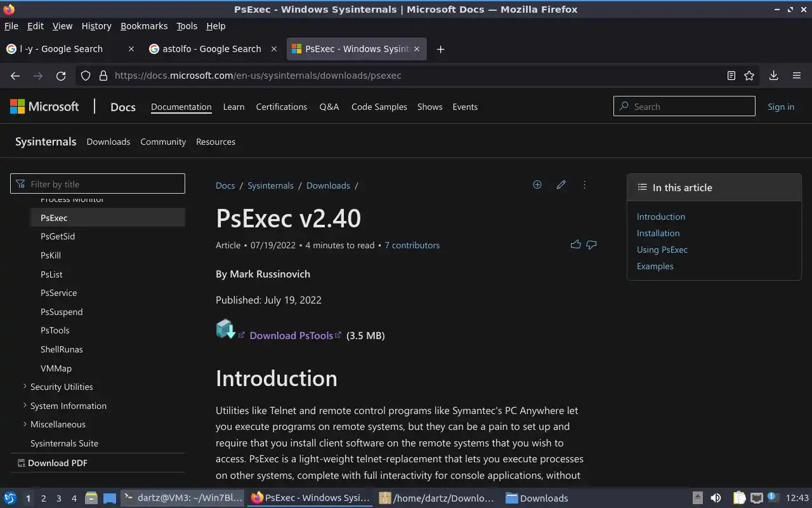Open the file manager icon in taskbar
The height and width of the screenshot is (508, 812).
click(x=91, y=498)
